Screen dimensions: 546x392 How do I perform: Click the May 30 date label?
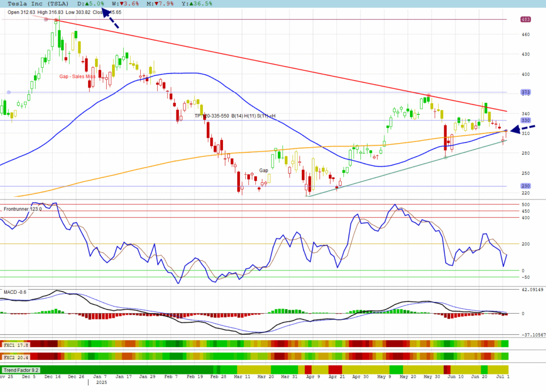click(x=432, y=377)
